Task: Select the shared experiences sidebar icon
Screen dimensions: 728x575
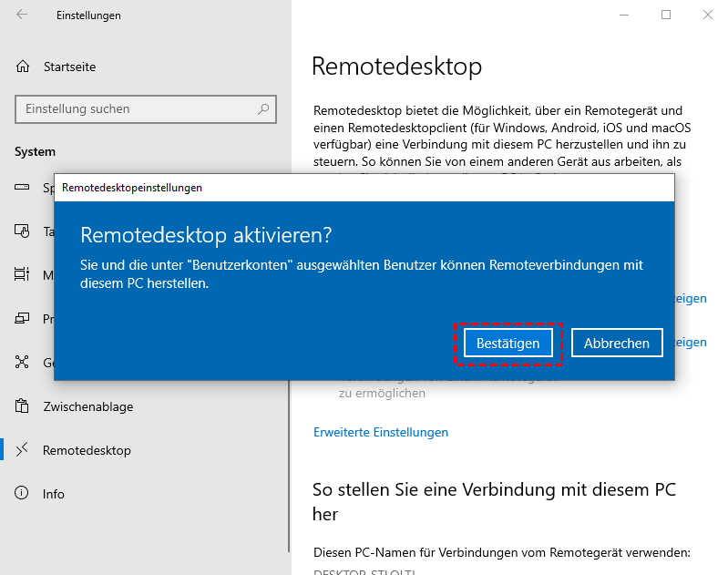Action: point(23,363)
